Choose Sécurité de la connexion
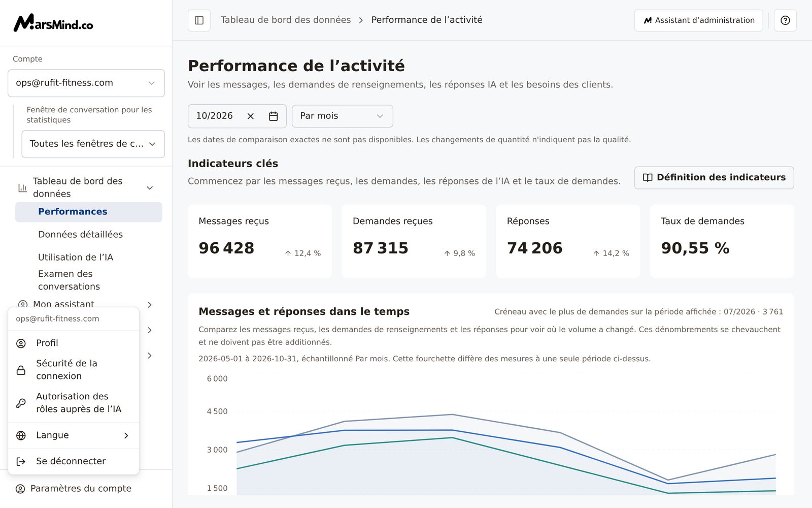 pos(74,370)
